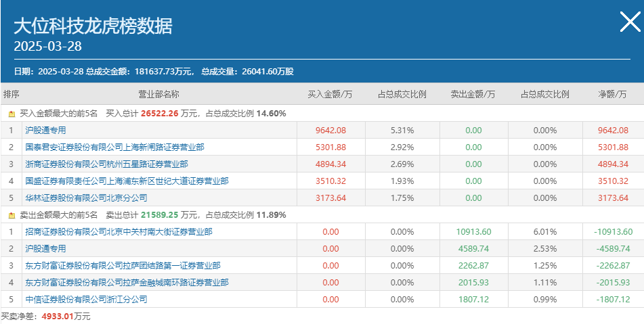Open 中信证券浙江分公司 link
The height and width of the screenshot is (324, 644).
click(86, 300)
